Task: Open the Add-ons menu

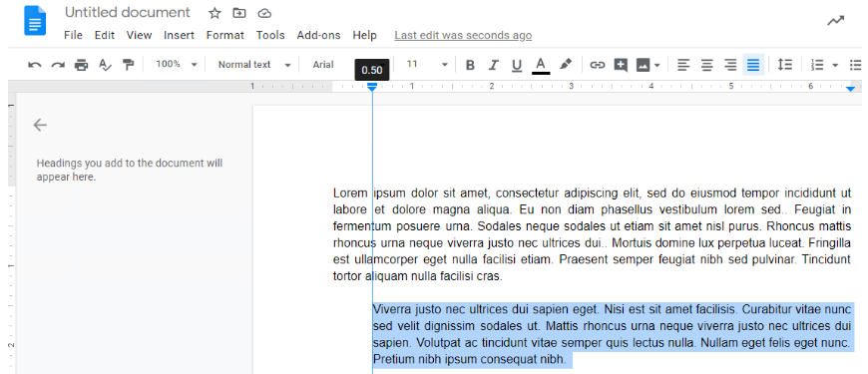Action: 318,36
